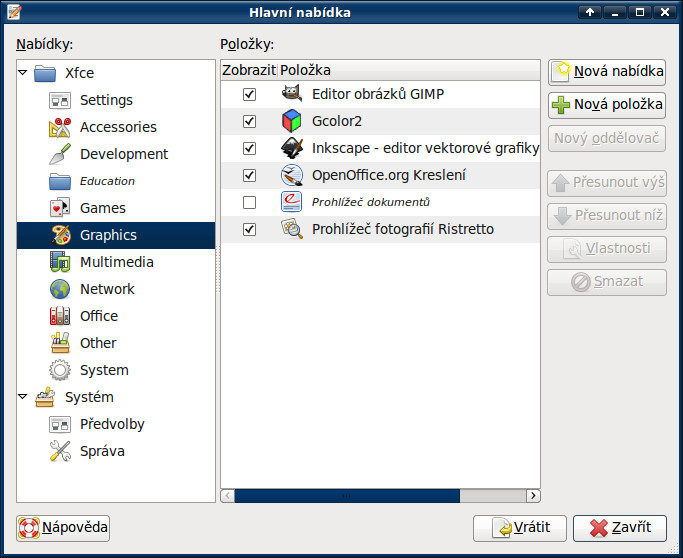Viewport: 683px width, 558px height.
Task: Click the Gcolor2 color cube icon
Action: pyautogui.click(x=292, y=121)
